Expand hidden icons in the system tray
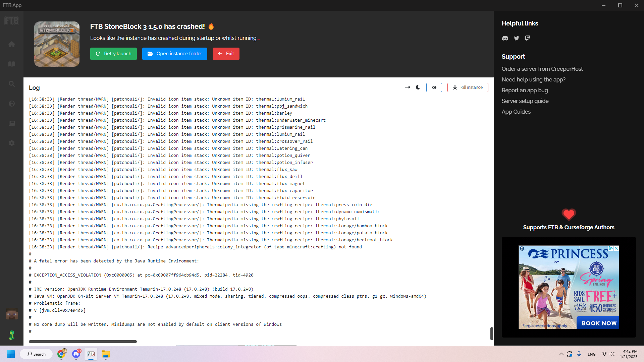The image size is (644, 362). [x=561, y=354]
